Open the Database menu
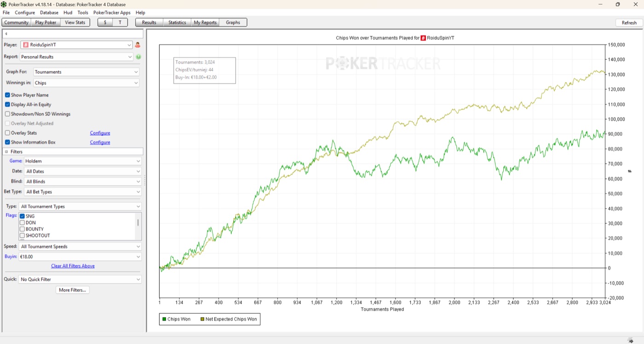This screenshot has height=344, width=644. [x=49, y=13]
